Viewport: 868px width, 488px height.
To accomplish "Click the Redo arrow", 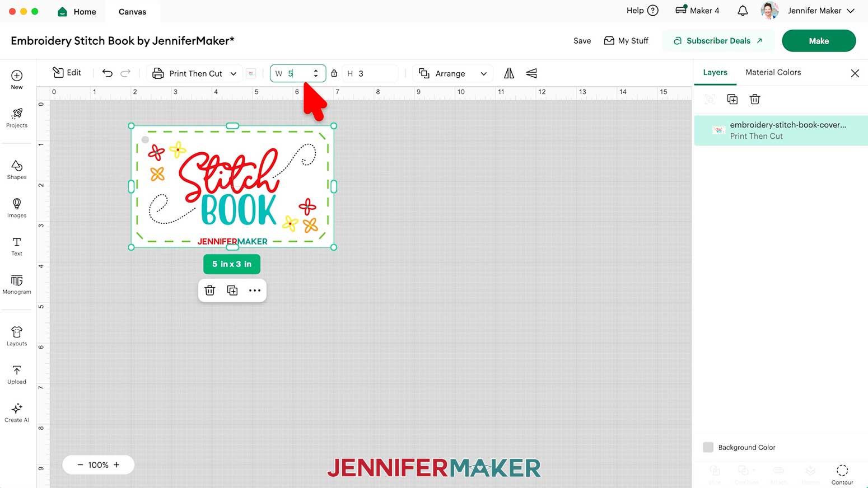I will 125,73.
